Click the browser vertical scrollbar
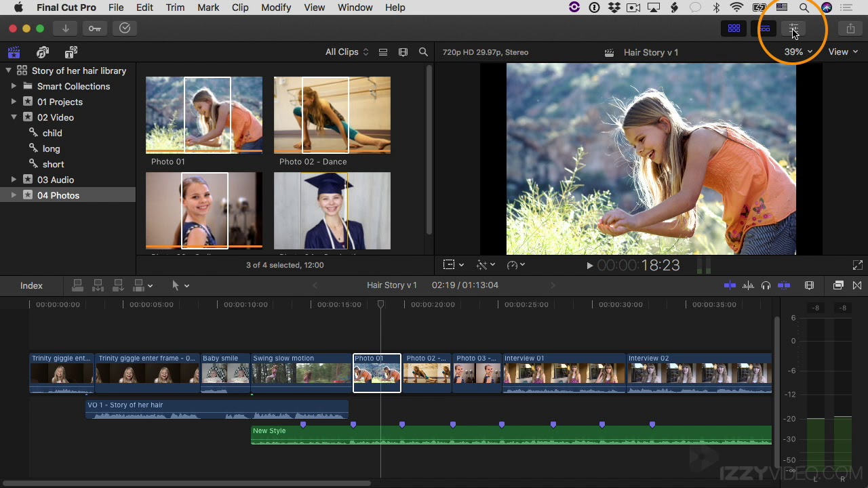The width and height of the screenshot is (868, 488). click(x=429, y=149)
